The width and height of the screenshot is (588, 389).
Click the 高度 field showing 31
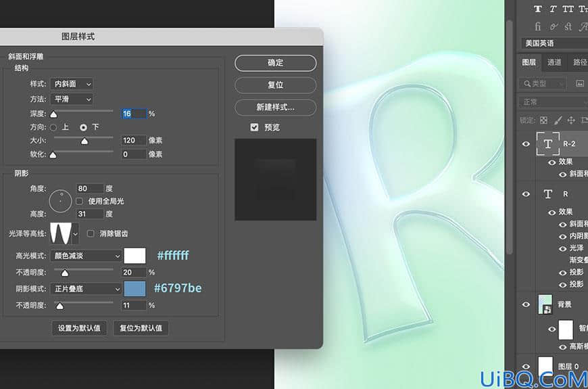tap(90, 214)
